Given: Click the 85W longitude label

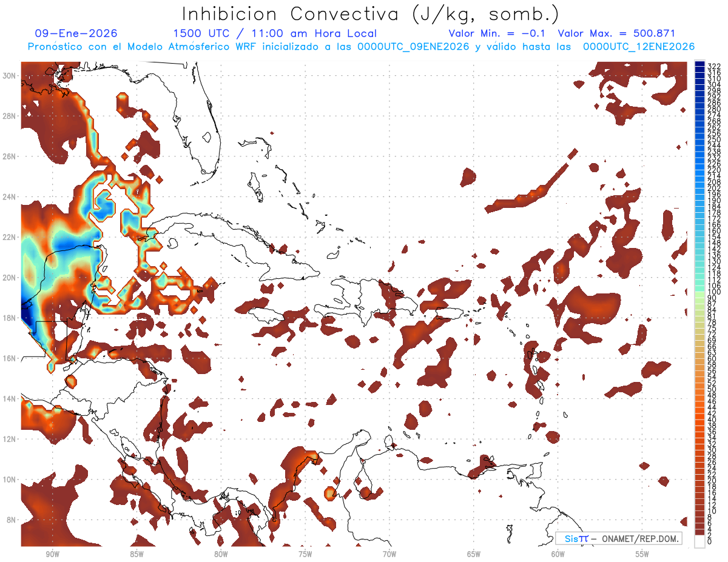Looking at the screenshot, I should [x=136, y=555].
